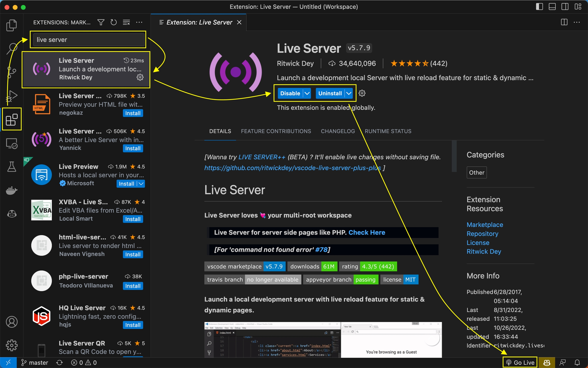Expand the Uninstall button dropdown arrow
Screen dimensions: 588x368
tap(349, 93)
